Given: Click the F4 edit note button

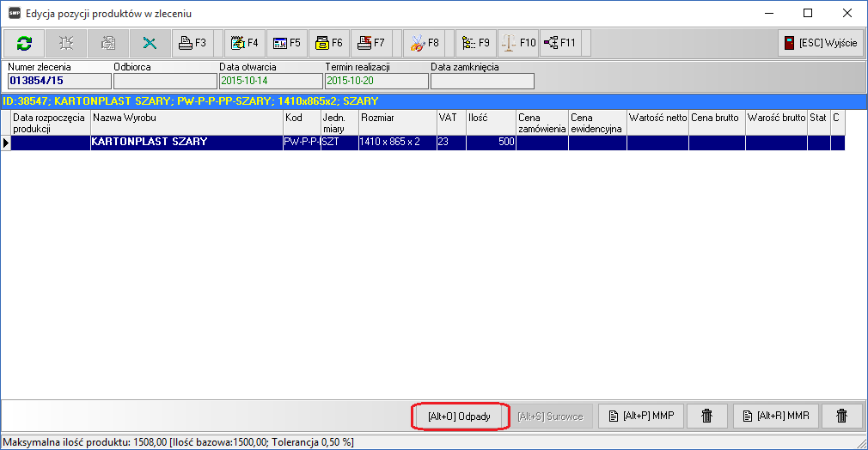Looking at the screenshot, I should coord(244,43).
